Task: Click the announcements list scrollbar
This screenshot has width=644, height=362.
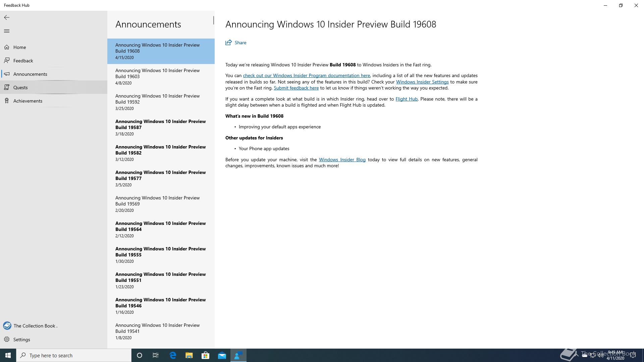Action: 213,20
